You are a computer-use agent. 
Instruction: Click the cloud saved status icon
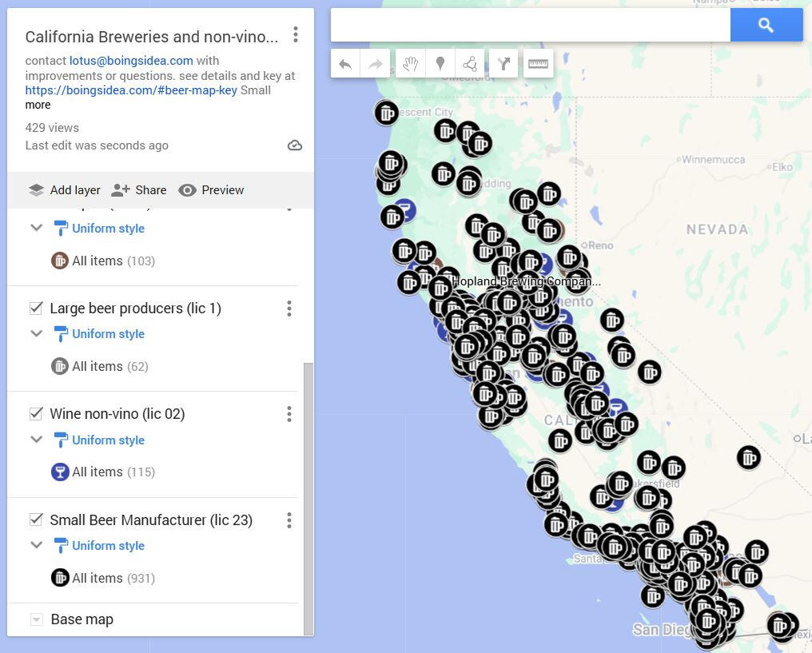[295, 145]
